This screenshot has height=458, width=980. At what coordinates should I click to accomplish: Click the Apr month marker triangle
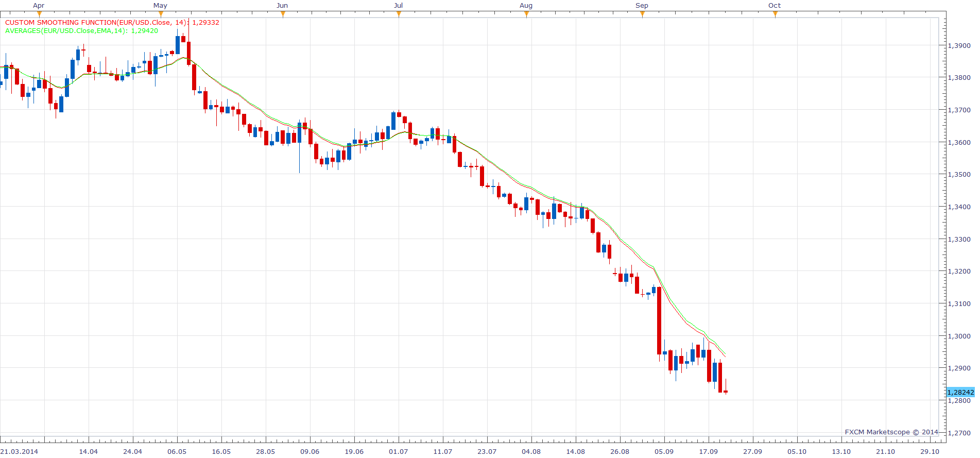pyautogui.click(x=39, y=14)
